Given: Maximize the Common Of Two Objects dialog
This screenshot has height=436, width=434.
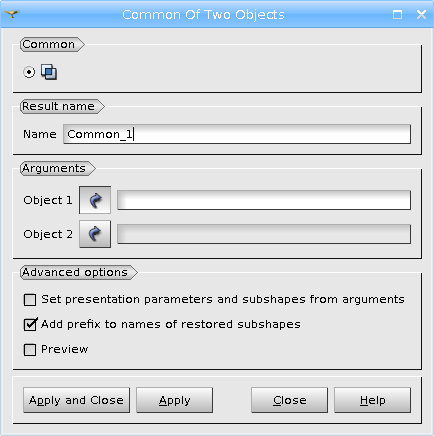Looking at the screenshot, I should [x=397, y=15].
